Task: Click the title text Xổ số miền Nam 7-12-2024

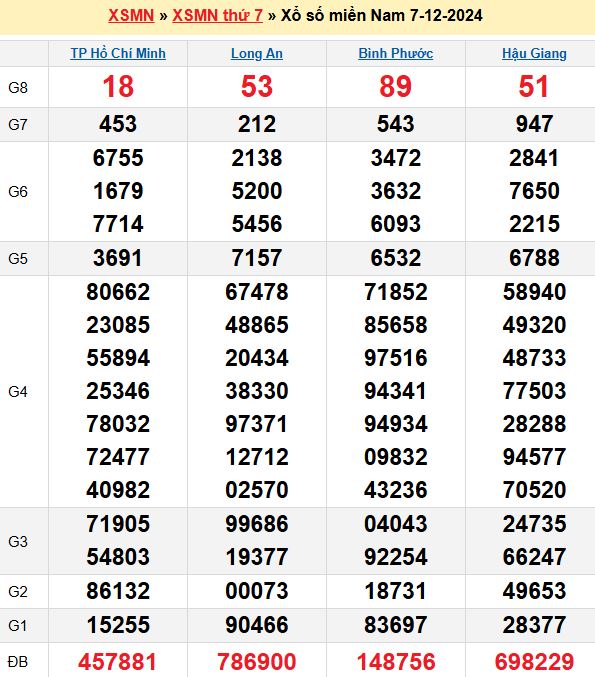Action: tap(382, 16)
